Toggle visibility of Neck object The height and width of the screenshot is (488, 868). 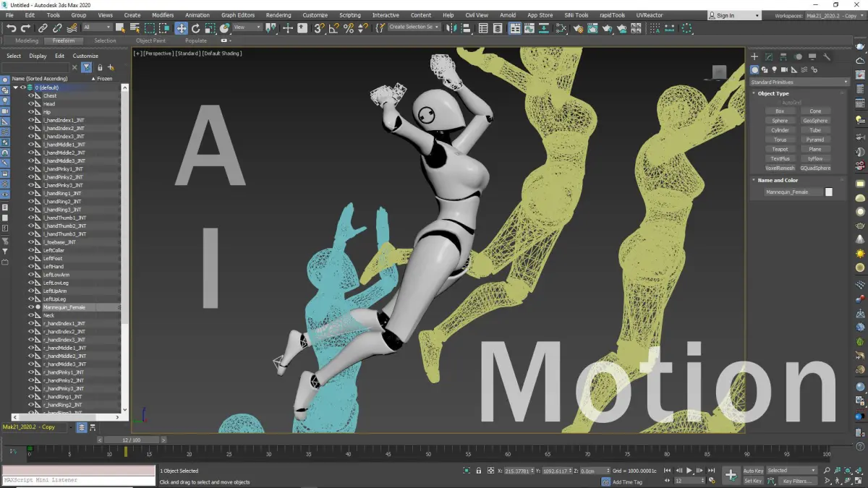coord(31,315)
